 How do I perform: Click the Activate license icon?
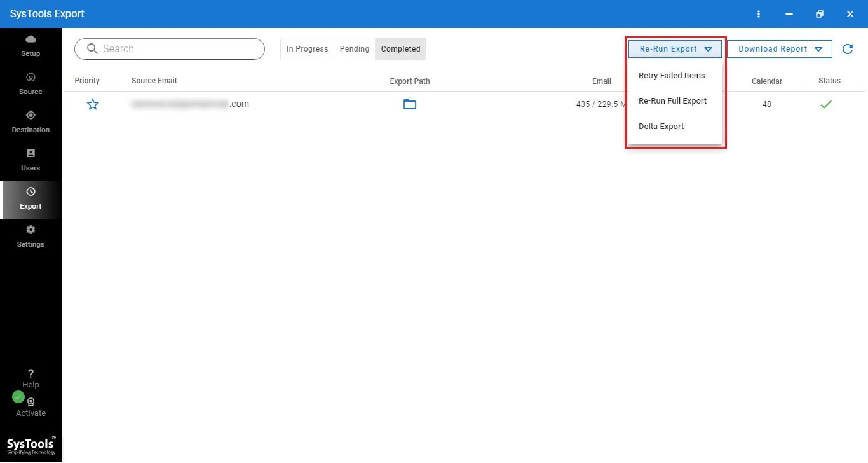click(x=31, y=403)
